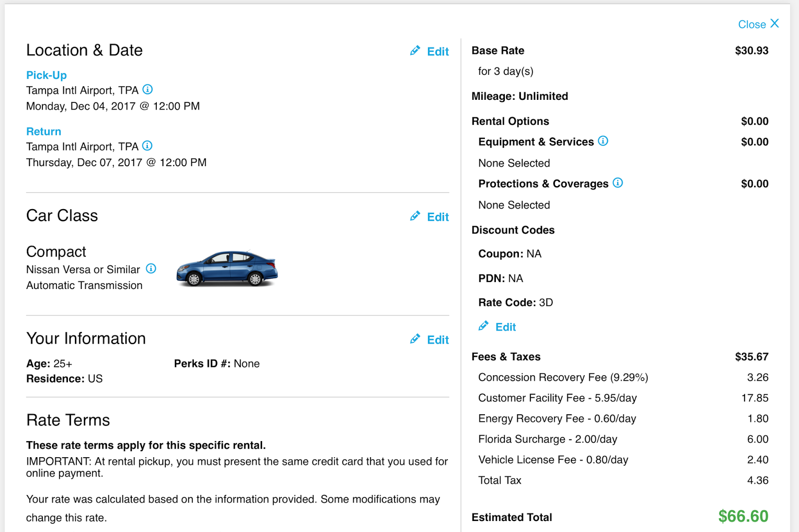Screen dimensions: 799x532
Task: Select the Return heading
Action: [x=44, y=131]
